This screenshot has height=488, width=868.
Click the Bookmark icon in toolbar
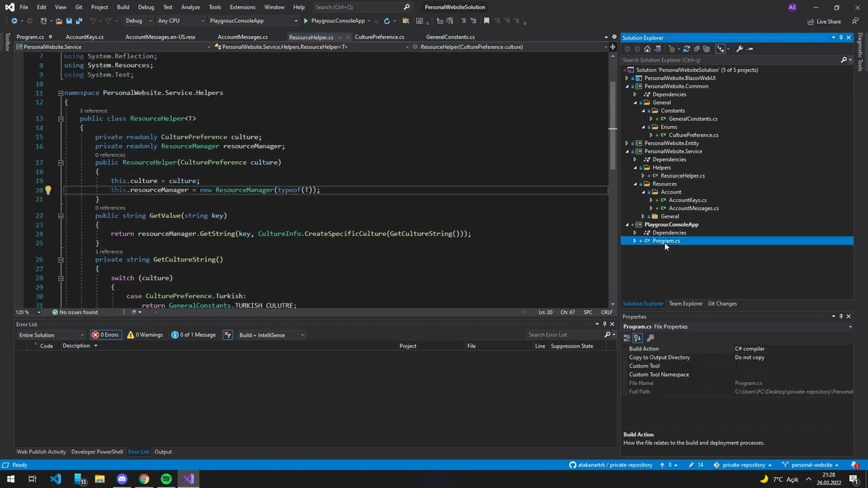(486, 21)
